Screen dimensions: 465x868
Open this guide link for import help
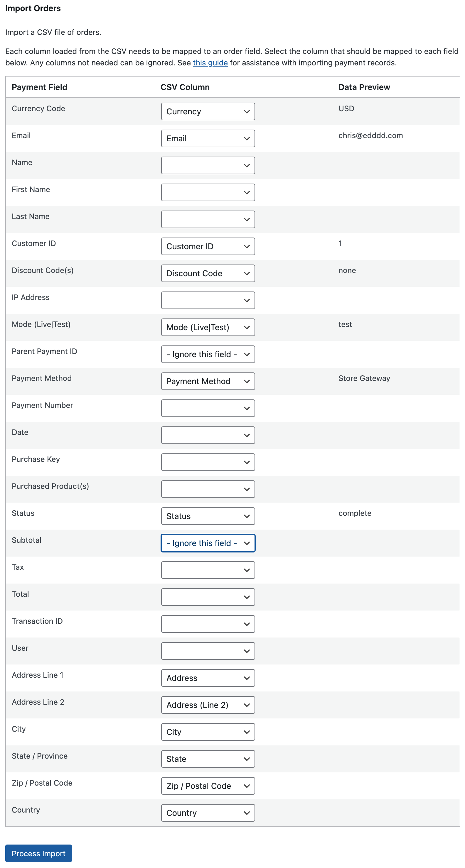[210, 62]
